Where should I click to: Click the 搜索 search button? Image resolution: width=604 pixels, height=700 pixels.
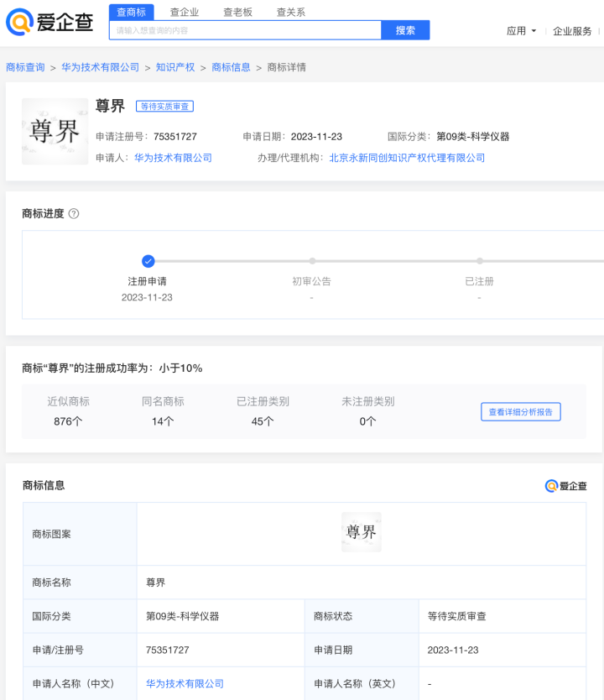click(x=405, y=30)
